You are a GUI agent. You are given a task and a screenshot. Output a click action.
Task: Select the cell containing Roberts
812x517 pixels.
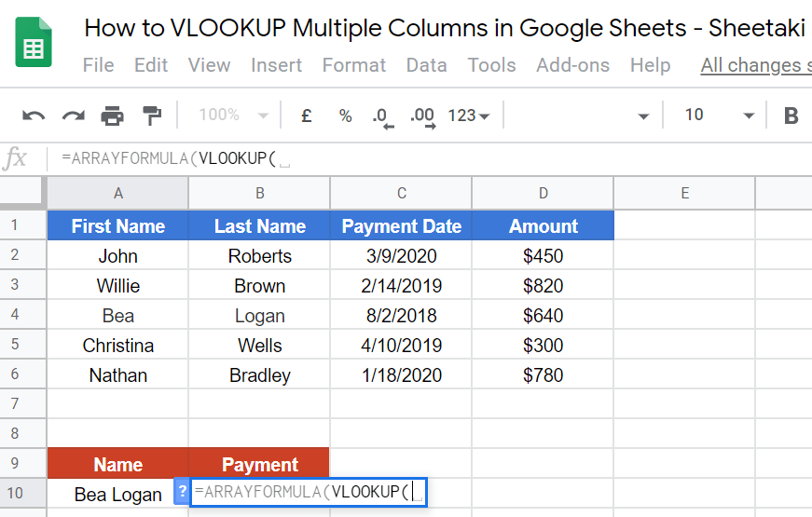(x=259, y=255)
